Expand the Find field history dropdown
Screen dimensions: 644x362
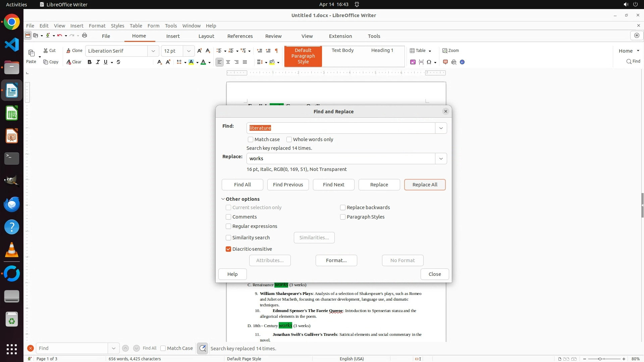(x=441, y=128)
